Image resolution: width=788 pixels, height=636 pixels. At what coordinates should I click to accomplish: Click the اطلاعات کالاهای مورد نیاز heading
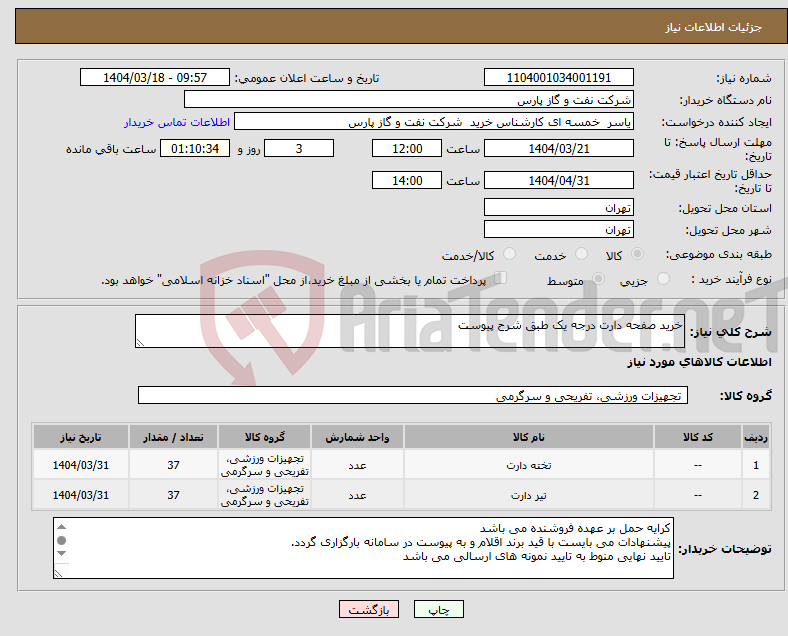tap(699, 362)
